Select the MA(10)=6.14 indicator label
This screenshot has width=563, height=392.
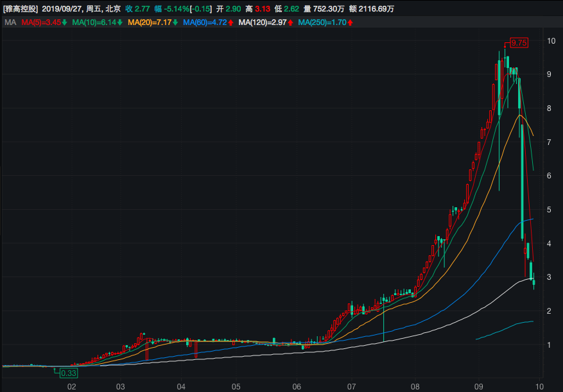(x=94, y=22)
